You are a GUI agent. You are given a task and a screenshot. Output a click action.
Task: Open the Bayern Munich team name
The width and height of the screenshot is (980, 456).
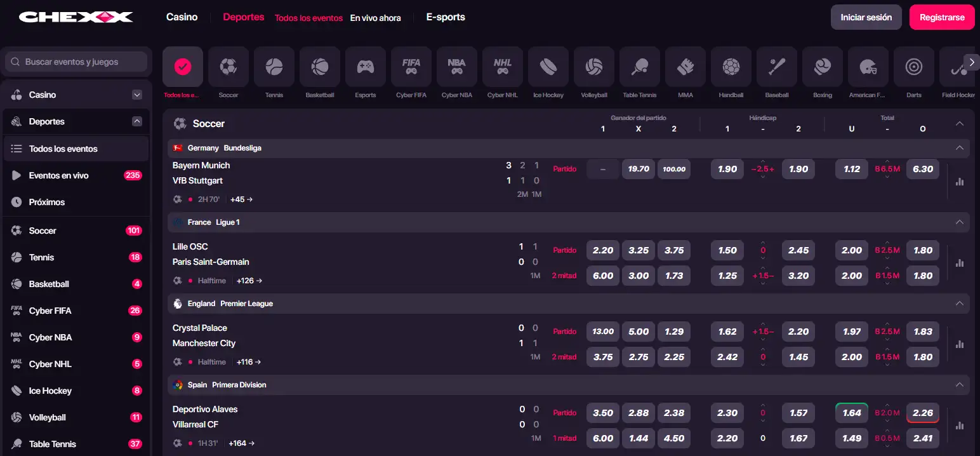[x=201, y=165]
